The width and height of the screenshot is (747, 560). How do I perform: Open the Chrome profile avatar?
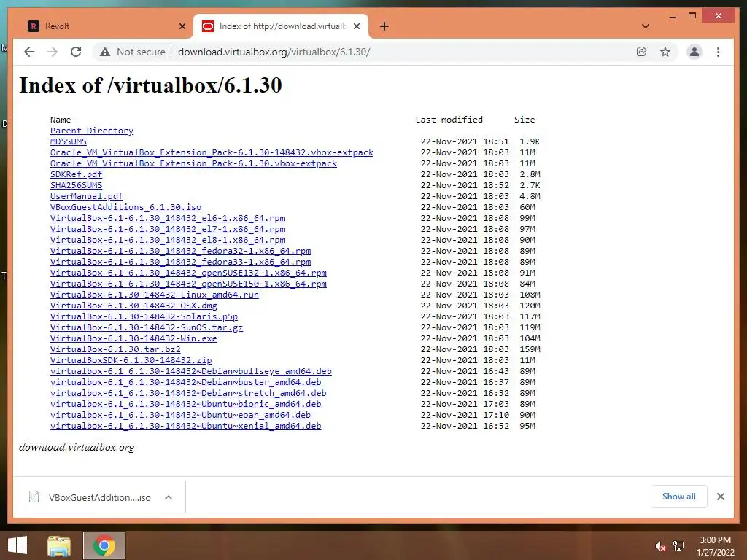(694, 52)
